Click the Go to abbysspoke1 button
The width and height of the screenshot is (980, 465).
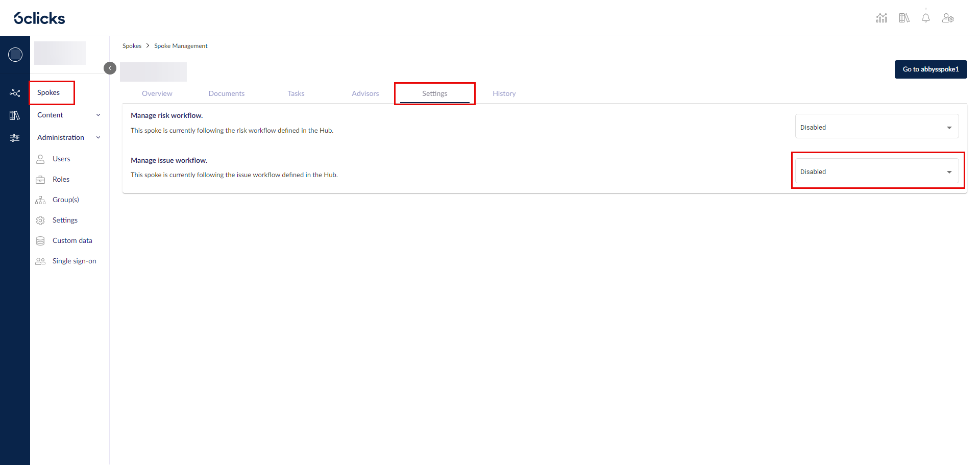[x=930, y=69]
